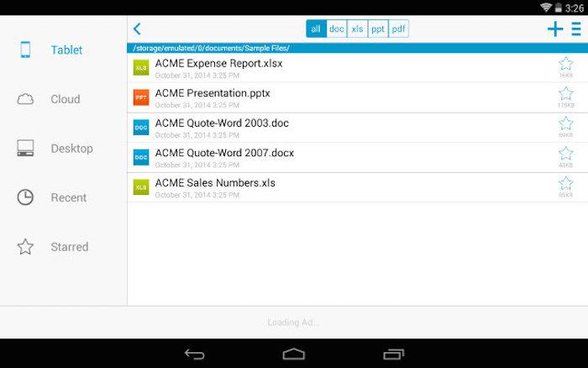The height and width of the screenshot is (368, 588).
Task: Go back with the blue chevron arrow
Action: [x=137, y=29]
